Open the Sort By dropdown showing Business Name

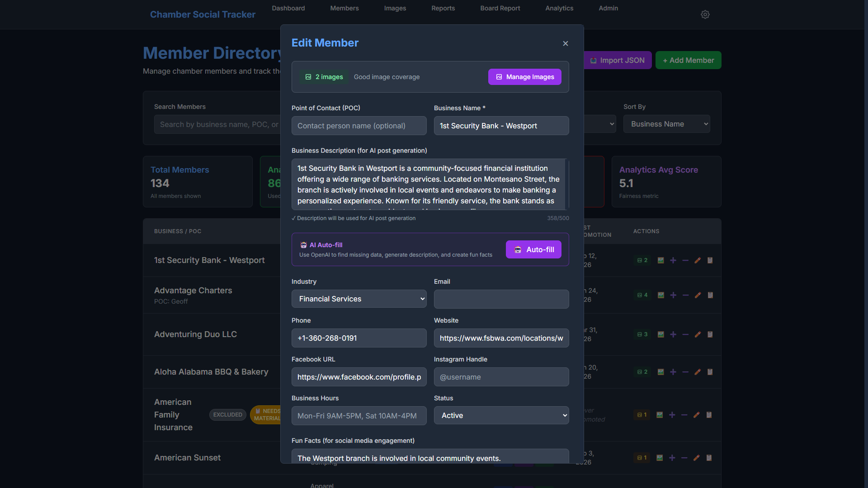coord(666,124)
